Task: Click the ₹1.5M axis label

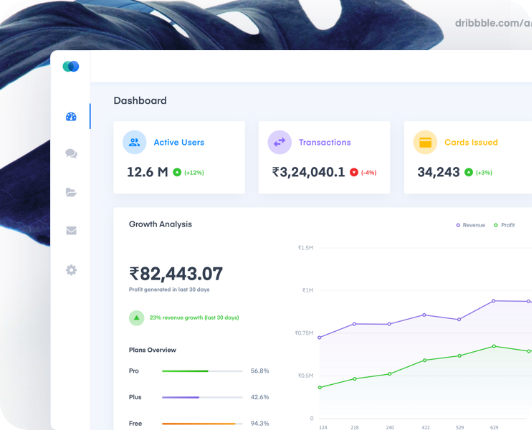Action: click(305, 248)
